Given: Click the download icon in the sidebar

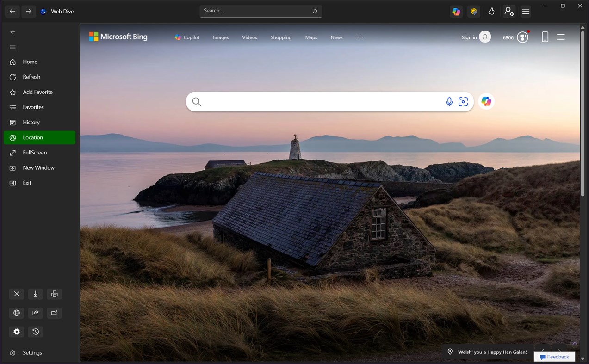Looking at the screenshot, I should click(36, 294).
